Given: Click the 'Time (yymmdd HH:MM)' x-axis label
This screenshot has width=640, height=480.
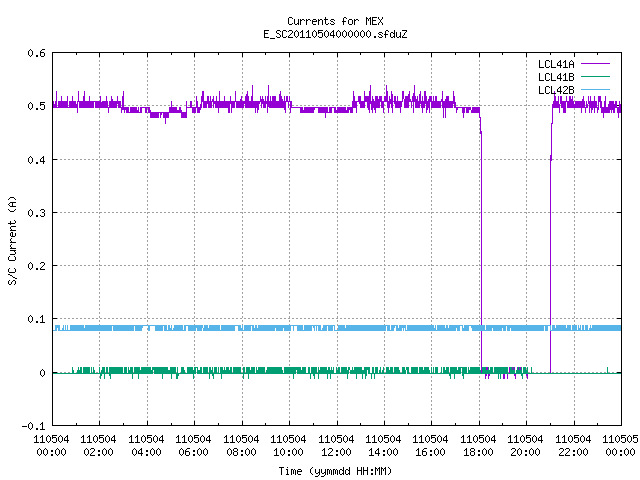Looking at the screenshot, I should [335, 471].
